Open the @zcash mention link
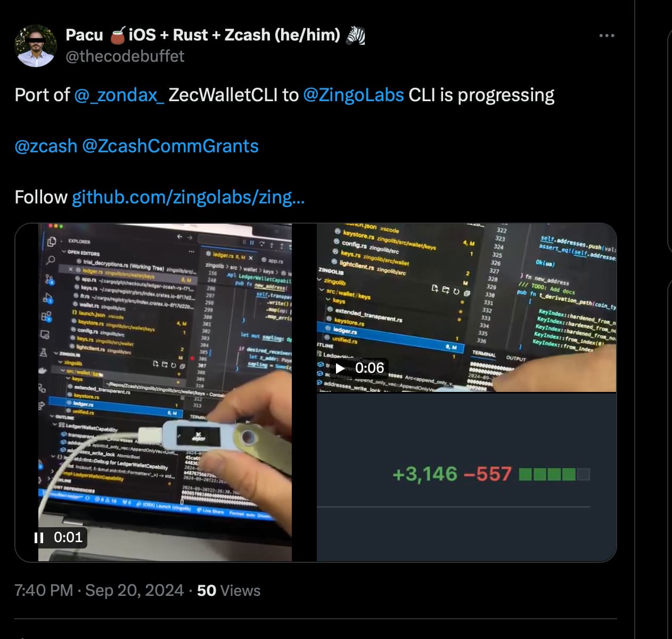This screenshot has width=672, height=639. [46, 146]
